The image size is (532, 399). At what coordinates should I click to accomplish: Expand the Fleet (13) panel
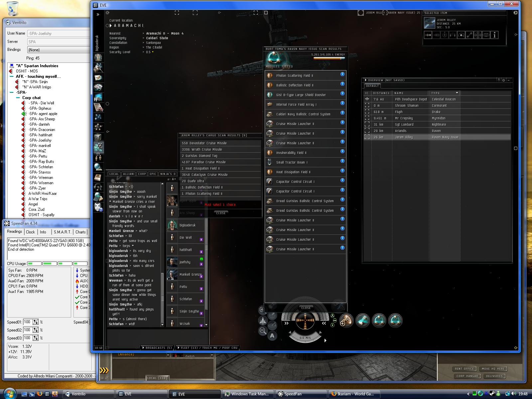pos(208,348)
